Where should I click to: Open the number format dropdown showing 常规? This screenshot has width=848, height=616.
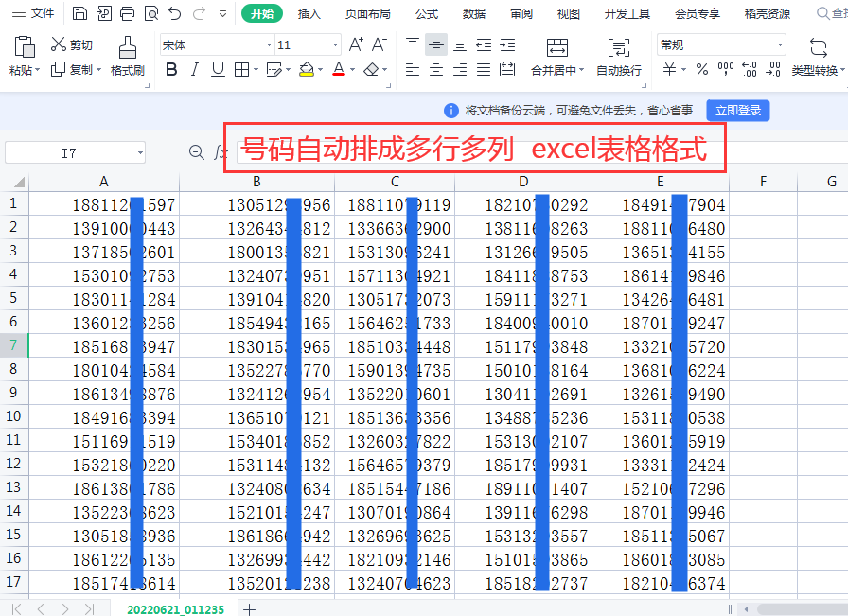pyautogui.click(x=724, y=44)
